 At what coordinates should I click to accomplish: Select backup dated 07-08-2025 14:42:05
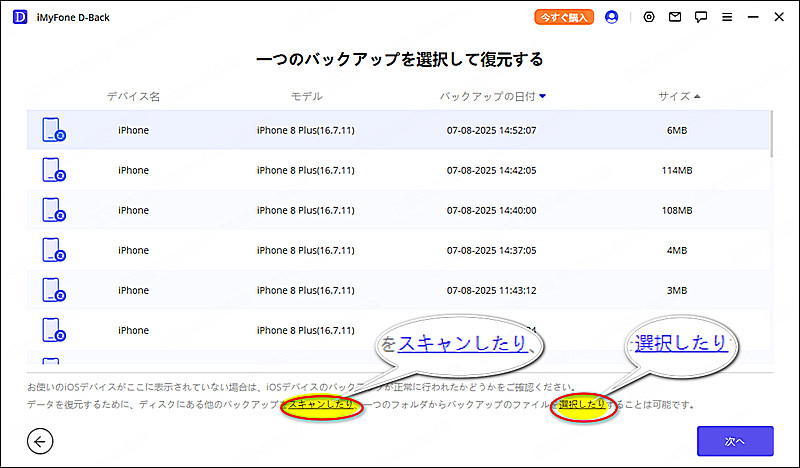491,170
